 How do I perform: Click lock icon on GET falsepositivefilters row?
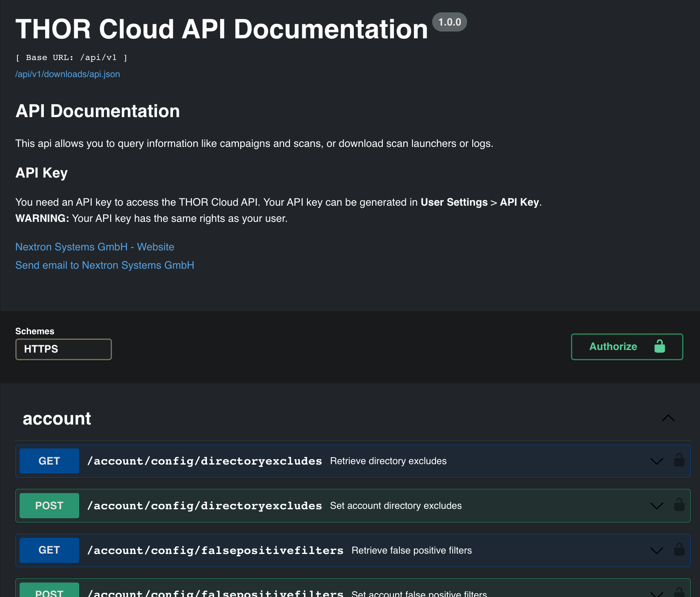tap(679, 550)
